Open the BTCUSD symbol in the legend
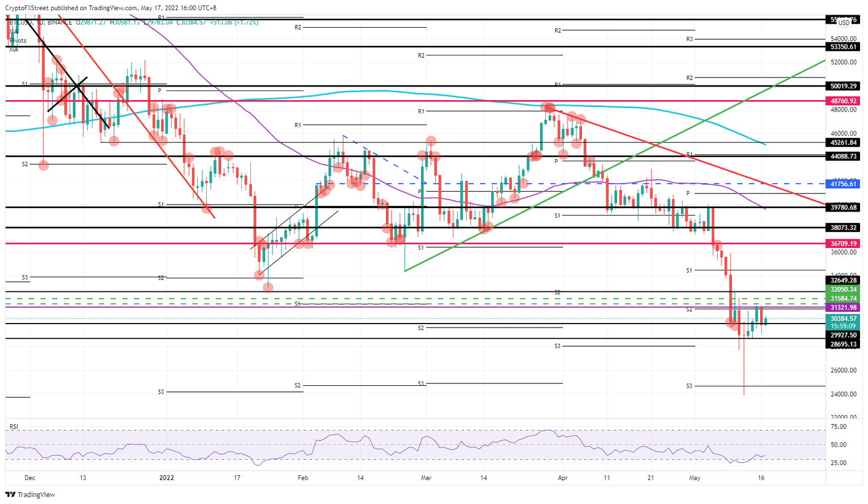Image resolution: width=868 pixels, height=504 pixels. tap(21, 23)
